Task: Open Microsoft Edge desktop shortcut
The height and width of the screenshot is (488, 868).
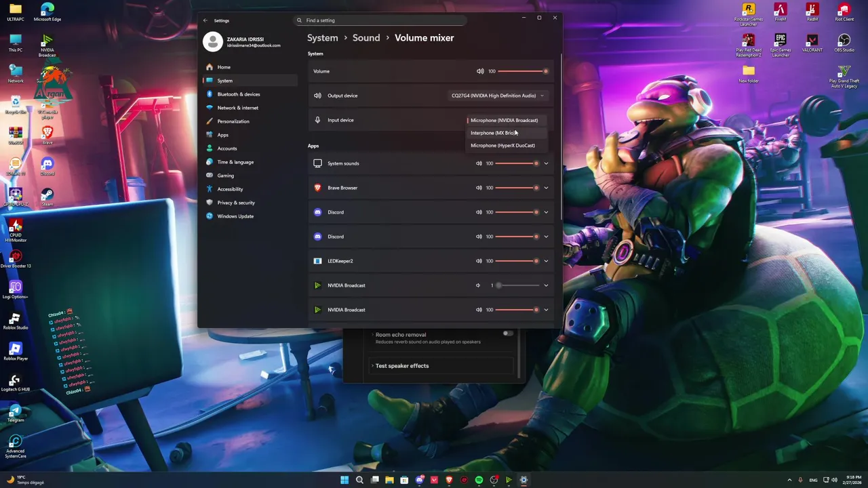Action: pos(47,12)
